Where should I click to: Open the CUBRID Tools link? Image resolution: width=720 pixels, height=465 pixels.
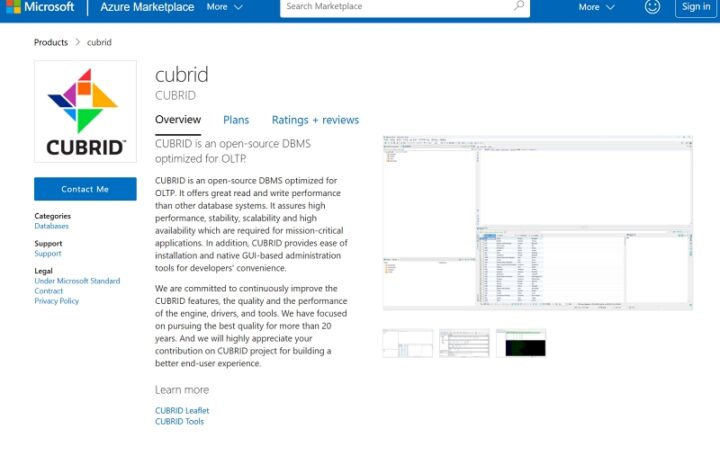tap(179, 421)
